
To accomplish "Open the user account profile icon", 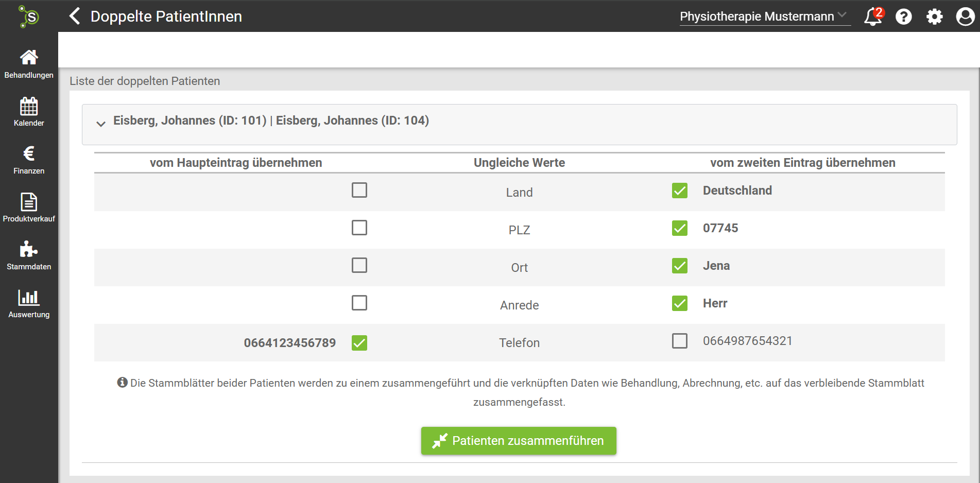I will pyautogui.click(x=965, y=16).
